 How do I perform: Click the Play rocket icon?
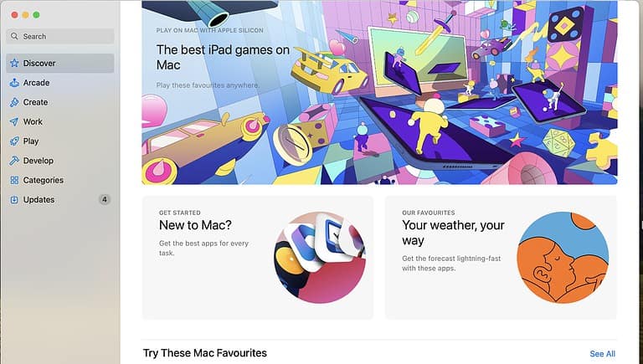point(14,141)
